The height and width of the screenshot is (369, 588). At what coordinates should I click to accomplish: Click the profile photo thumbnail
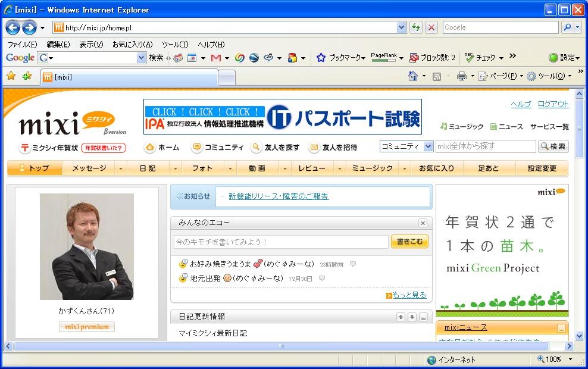(87, 246)
